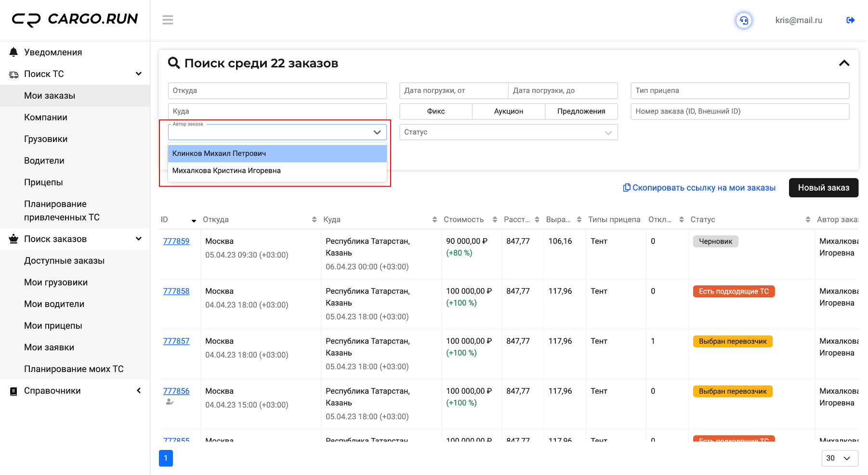Click the CARGO.RUN logo

coord(75,19)
